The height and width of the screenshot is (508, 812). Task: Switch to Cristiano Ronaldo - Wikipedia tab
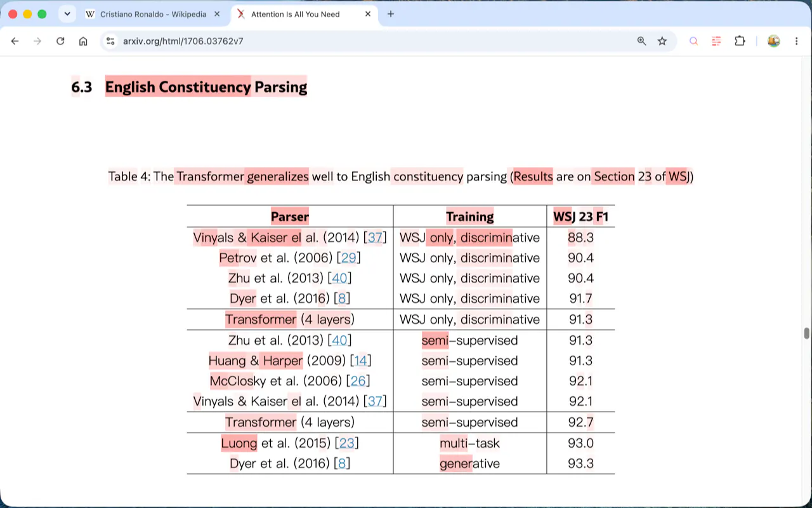pyautogui.click(x=154, y=14)
